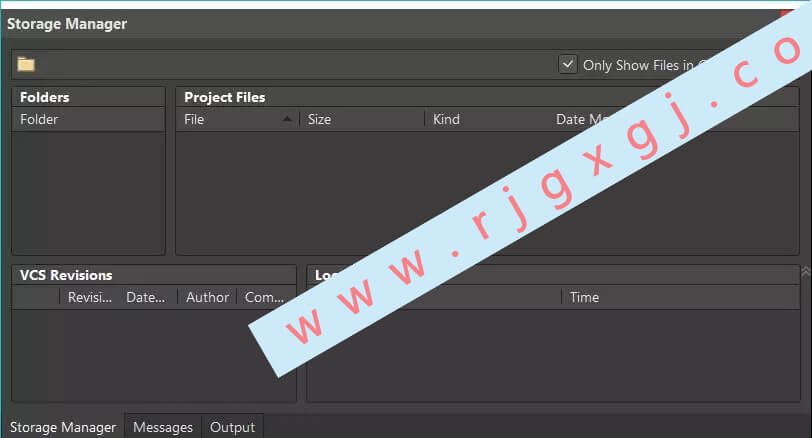Toggle the Only Show Files checkbox

568,65
